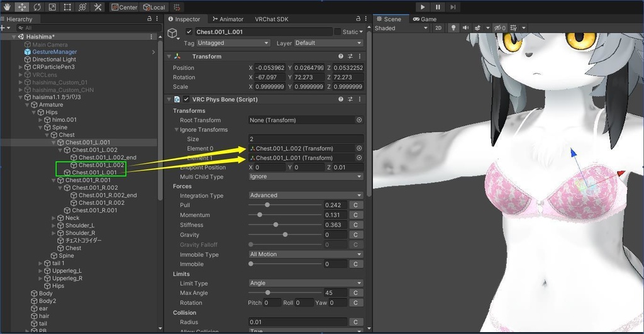
Task: Toggle scene audio icon
Action: [x=465, y=28]
